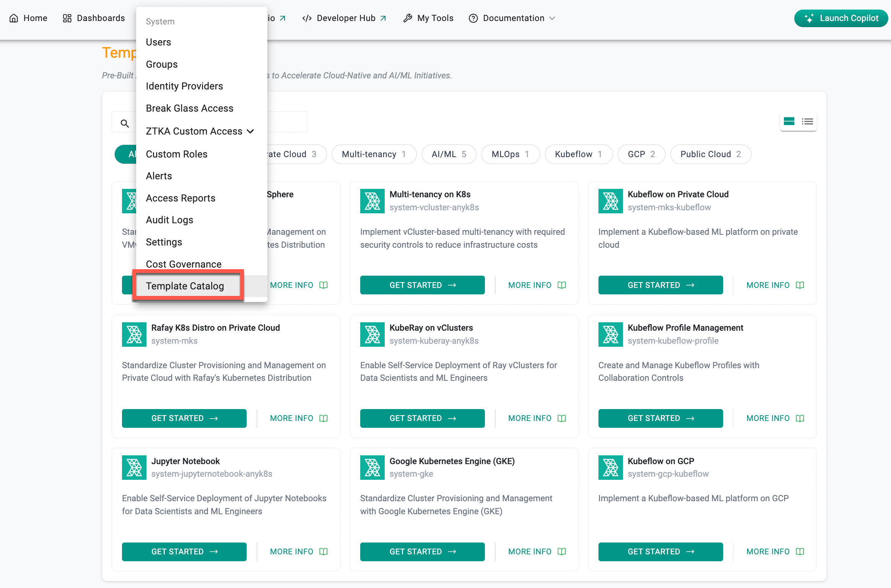Filter by Kubeflow category chip
891x588 pixels.
pos(579,154)
